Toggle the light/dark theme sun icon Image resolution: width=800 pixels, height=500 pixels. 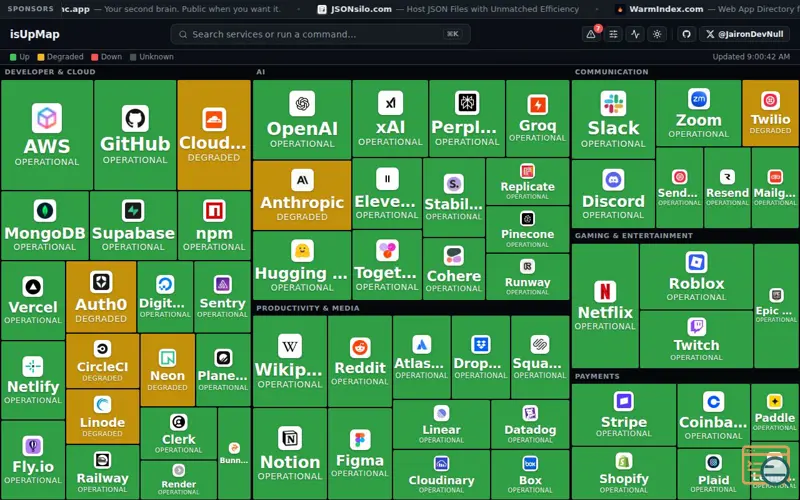657,34
